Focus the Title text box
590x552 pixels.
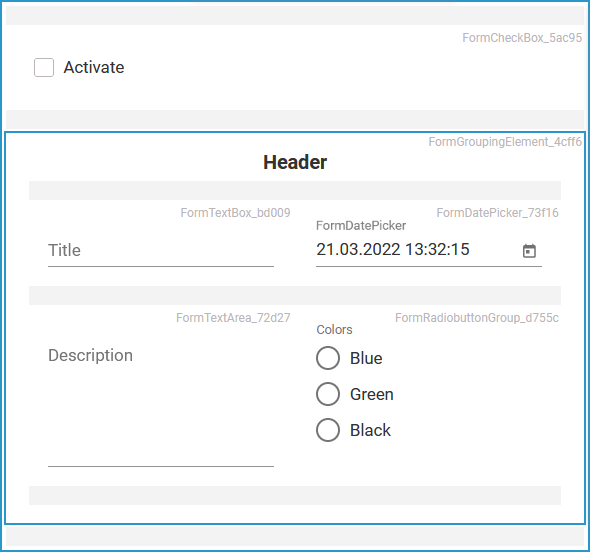[x=161, y=251]
